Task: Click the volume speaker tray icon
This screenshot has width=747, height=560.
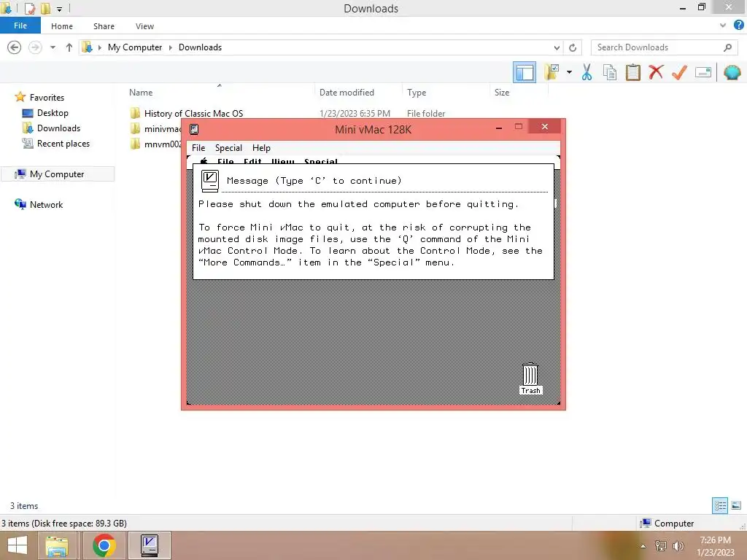Action: point(678,546)
